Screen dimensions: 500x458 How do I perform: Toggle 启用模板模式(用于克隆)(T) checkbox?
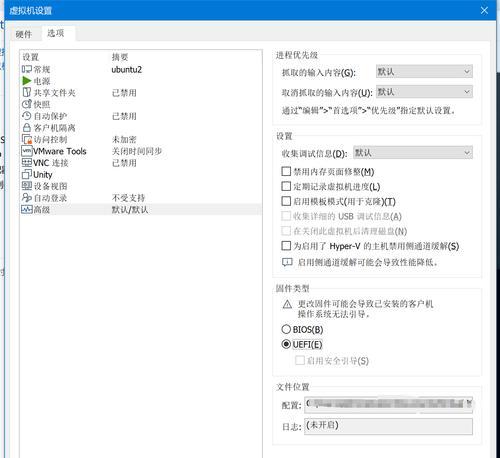(x=286, y=201)
